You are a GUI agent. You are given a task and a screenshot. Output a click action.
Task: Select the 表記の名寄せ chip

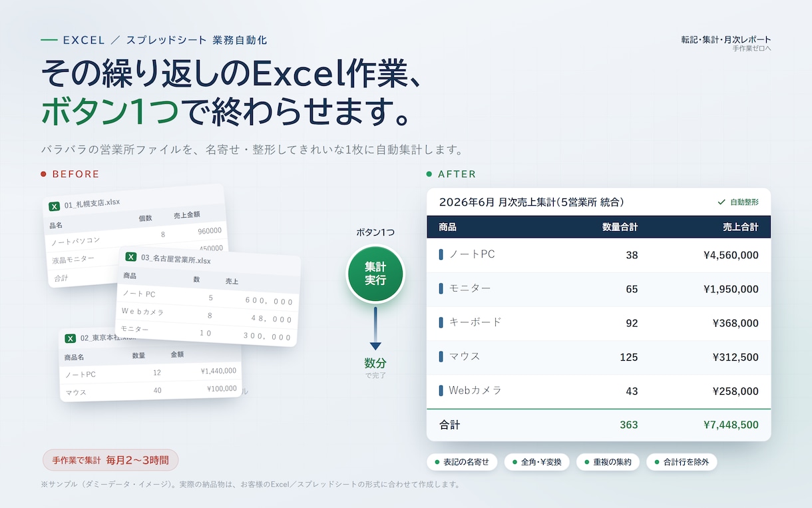point(462,462)
